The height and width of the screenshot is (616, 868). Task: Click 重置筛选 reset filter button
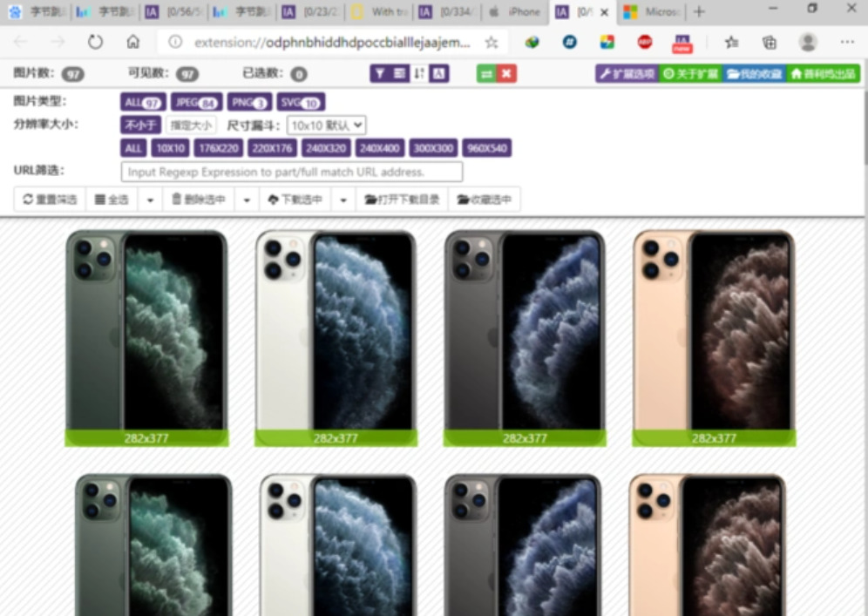(50, 200)
